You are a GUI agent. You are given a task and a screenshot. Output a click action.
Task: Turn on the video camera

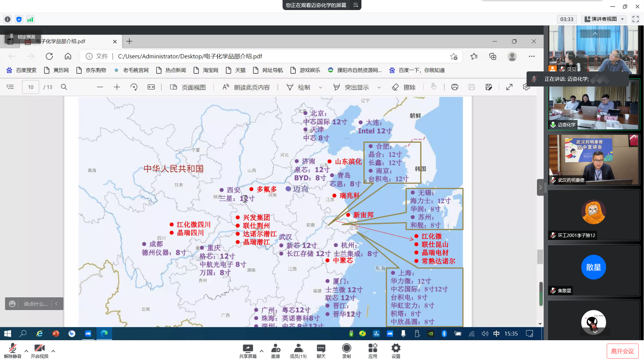[39, 351]
